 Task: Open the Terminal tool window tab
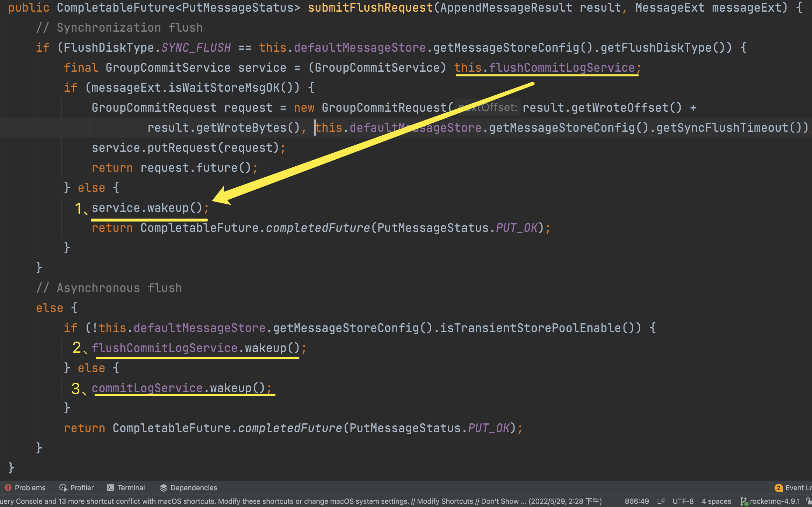(x=131, y=487)
